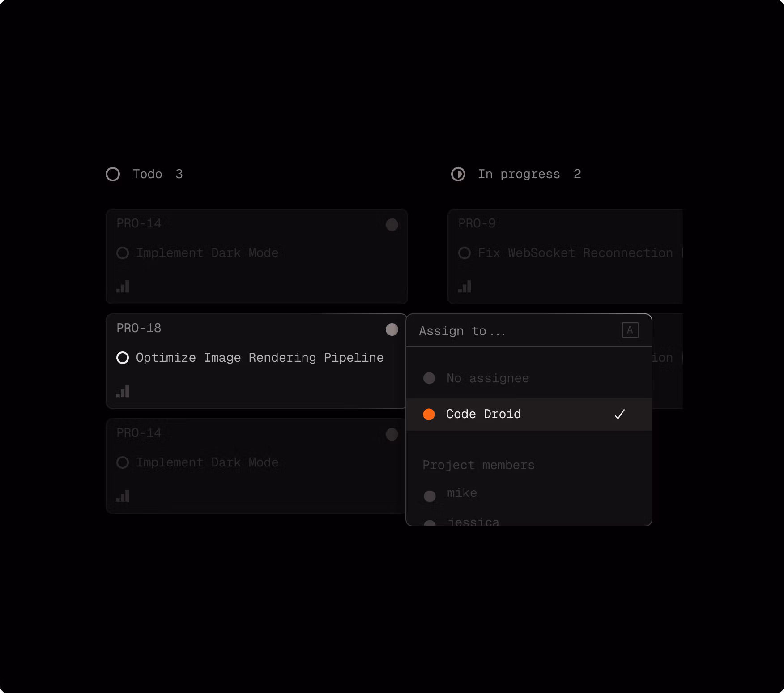Click the priority bars icon on PRO-9 card

464,287
